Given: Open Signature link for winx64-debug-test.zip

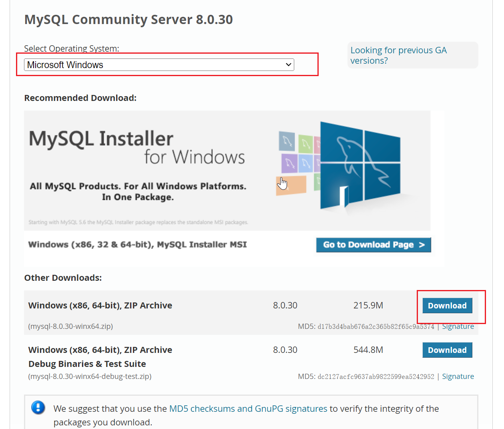Looking at the screenshot, I should point(458,377).
